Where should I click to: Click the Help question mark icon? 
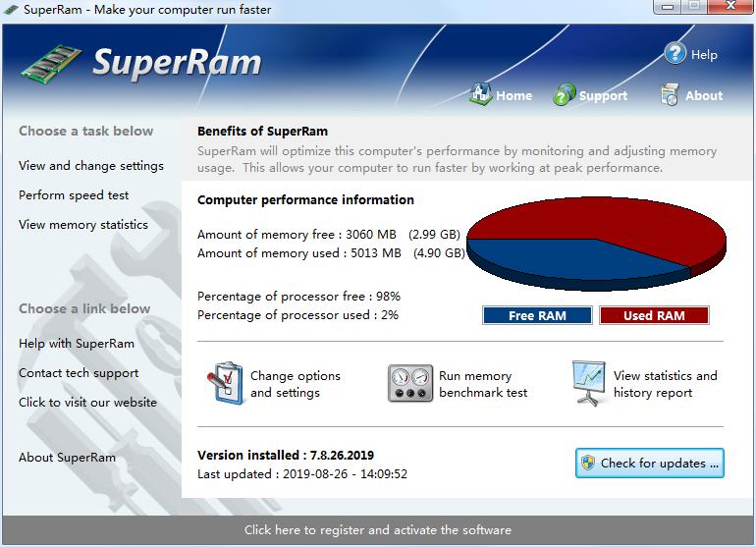click(x=675, y=54)
